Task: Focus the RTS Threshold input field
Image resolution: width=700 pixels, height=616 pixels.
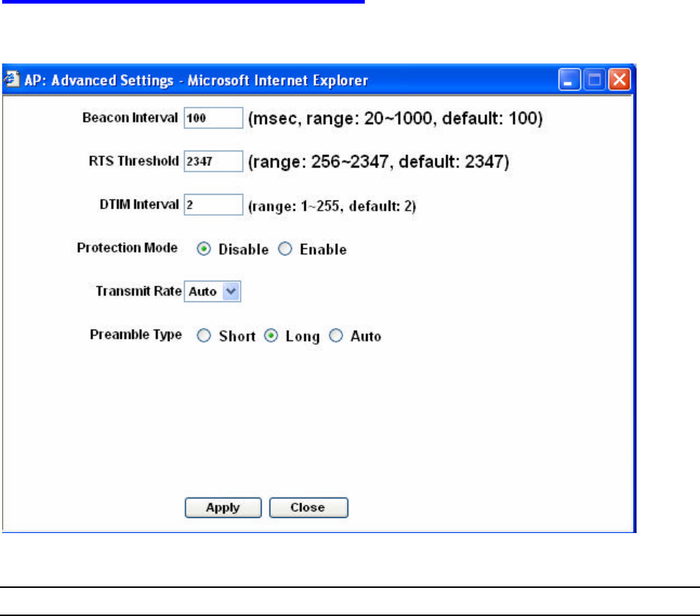Action: point(213,162)
